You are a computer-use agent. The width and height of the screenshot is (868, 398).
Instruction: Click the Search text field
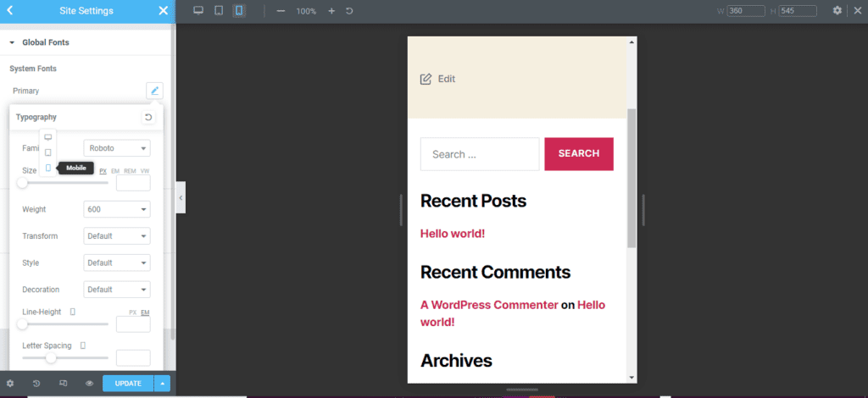[x=480, y=154]
